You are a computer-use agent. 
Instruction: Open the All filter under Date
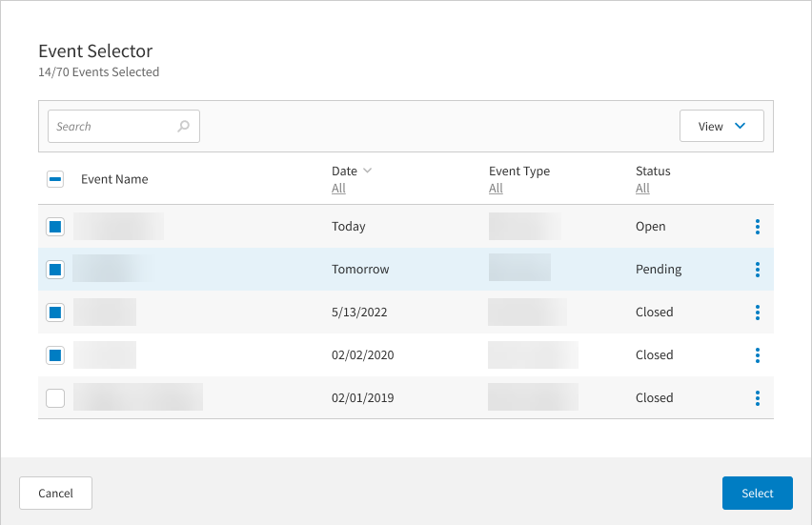[338, 189]
